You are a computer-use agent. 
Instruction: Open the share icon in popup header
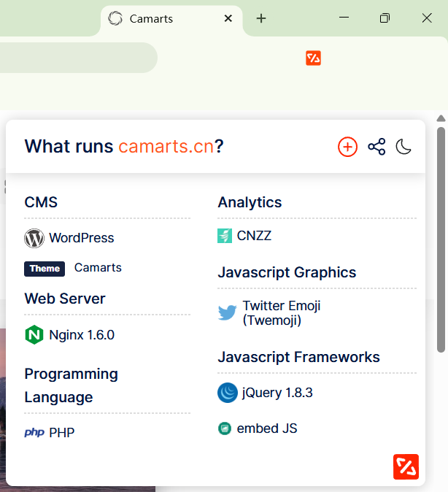pyautogui.click(x=376, y=147)
